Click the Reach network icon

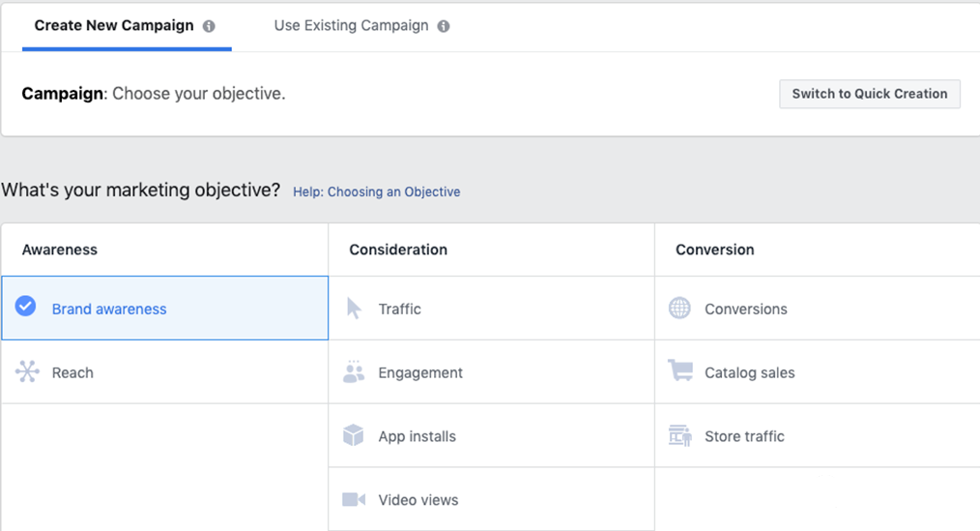click(x=27, y=372)
